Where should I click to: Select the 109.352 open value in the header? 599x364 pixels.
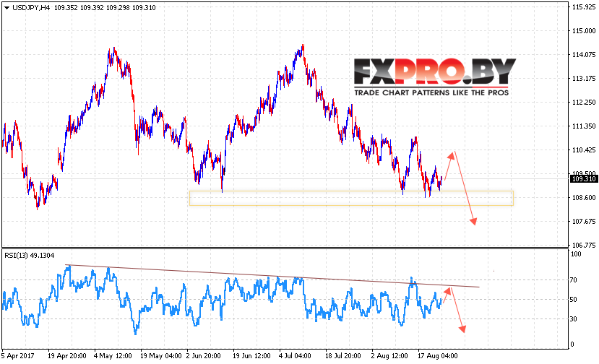66,8
